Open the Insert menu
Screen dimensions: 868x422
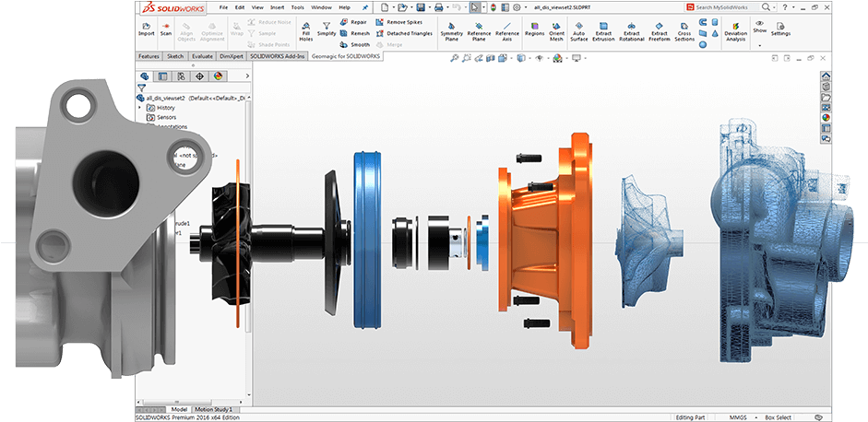pyautogui.click(x=277, y=7)
